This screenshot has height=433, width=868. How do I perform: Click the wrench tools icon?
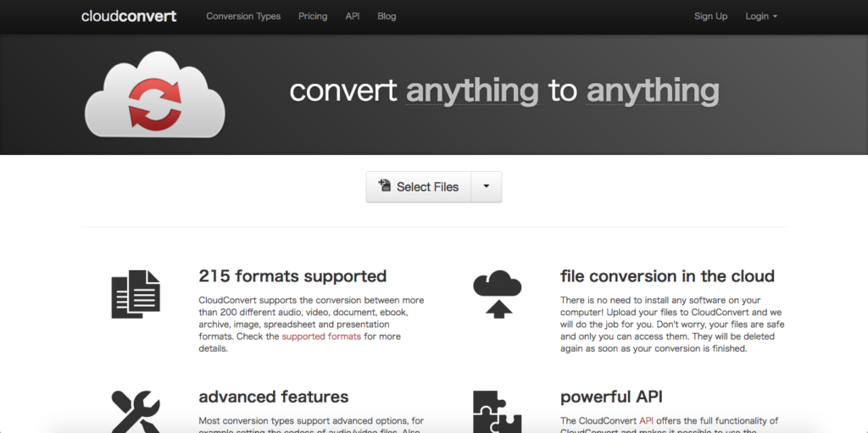tap(136, 412)
